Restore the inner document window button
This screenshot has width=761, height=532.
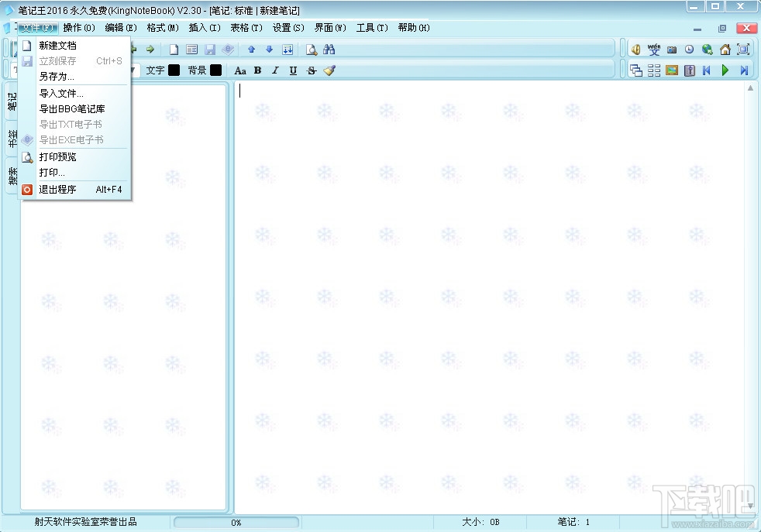tap(722, 29)
